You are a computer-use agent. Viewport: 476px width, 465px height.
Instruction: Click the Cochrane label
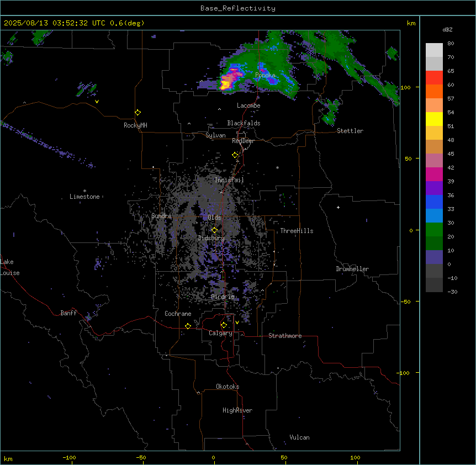[178, 314]
